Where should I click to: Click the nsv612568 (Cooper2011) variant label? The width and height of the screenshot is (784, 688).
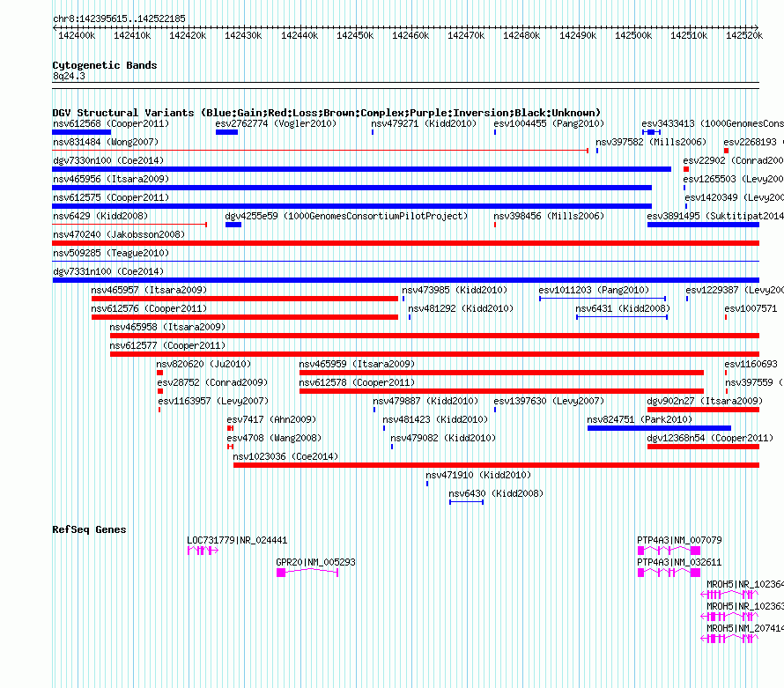pos(111,123)
